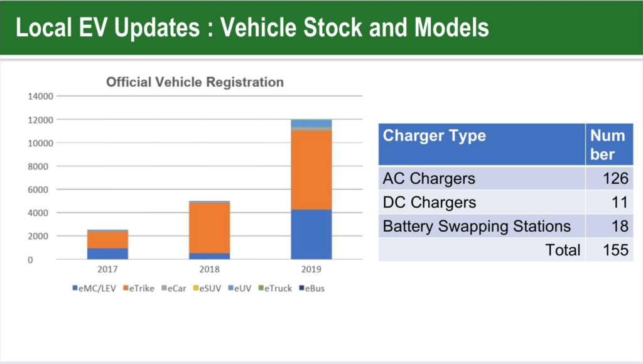Image resolution: width=643 pixels, height=364 pixels.
Task: Click the orange eTrike segment of 2019 bar
Action: [x=311, y=169]
